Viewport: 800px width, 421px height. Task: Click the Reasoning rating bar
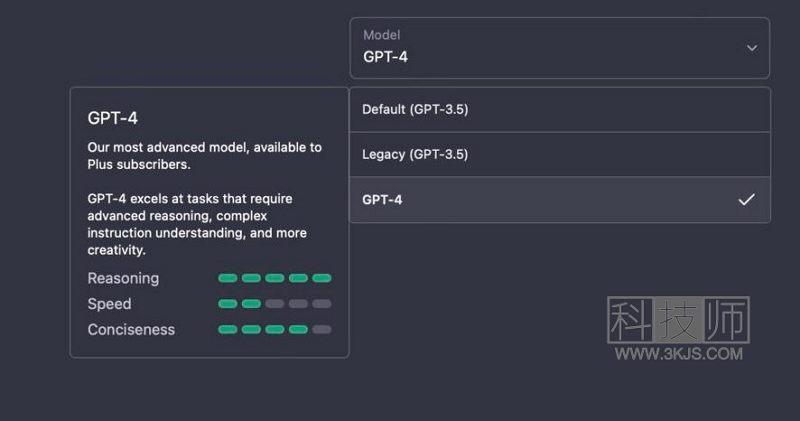[274, 278]
